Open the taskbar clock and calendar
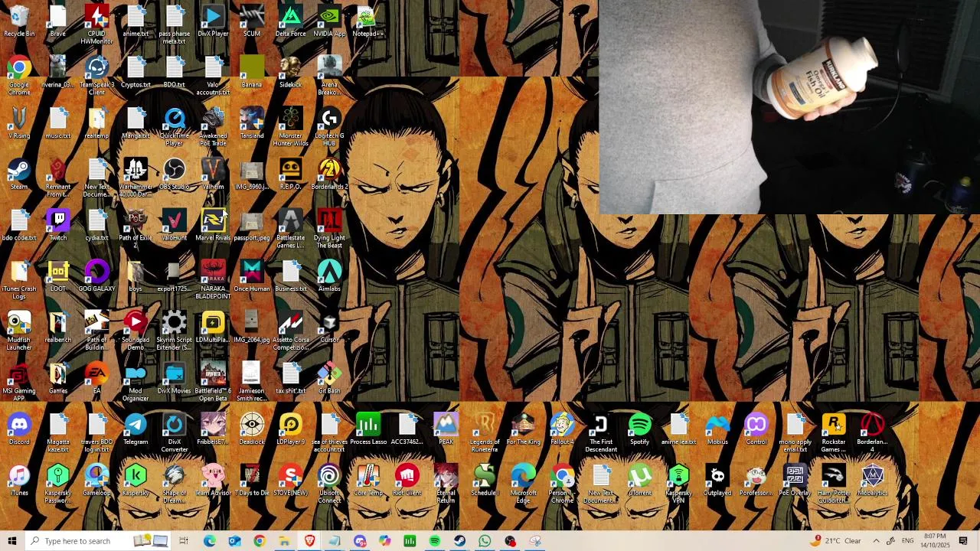 (x=935, y=541)
